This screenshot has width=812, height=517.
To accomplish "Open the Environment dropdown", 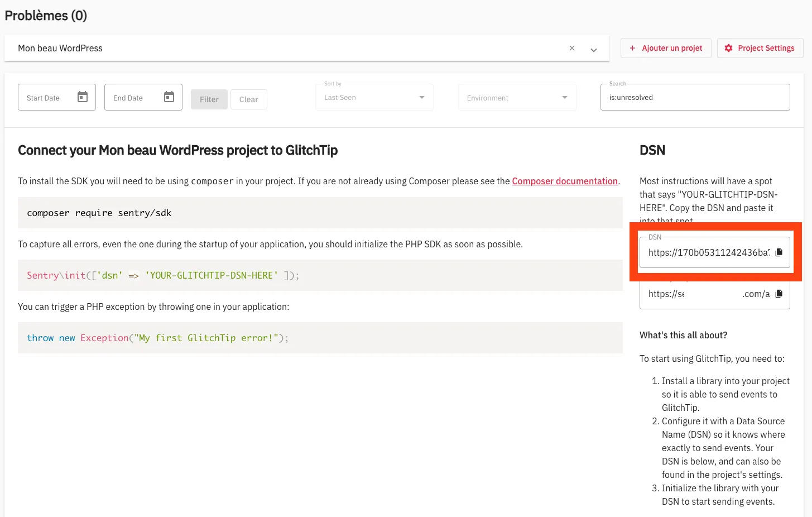I will coord(517,97).
